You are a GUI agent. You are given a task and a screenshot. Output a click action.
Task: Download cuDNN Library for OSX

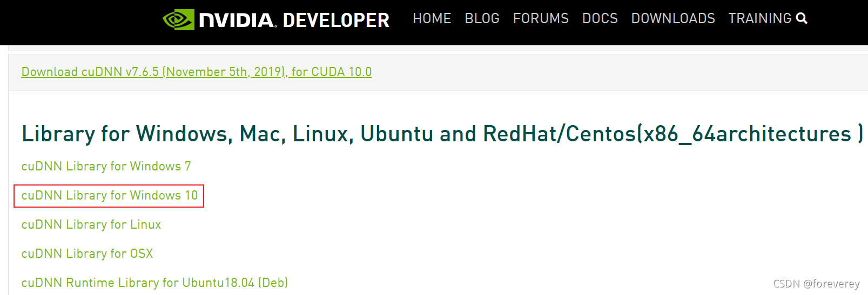pyautogui.click(x=87, y=253)
